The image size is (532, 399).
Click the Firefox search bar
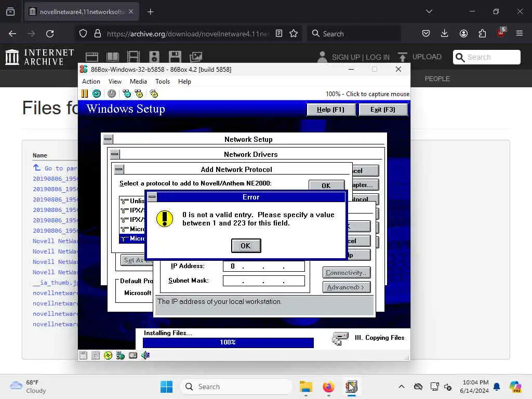pos(354,34)
